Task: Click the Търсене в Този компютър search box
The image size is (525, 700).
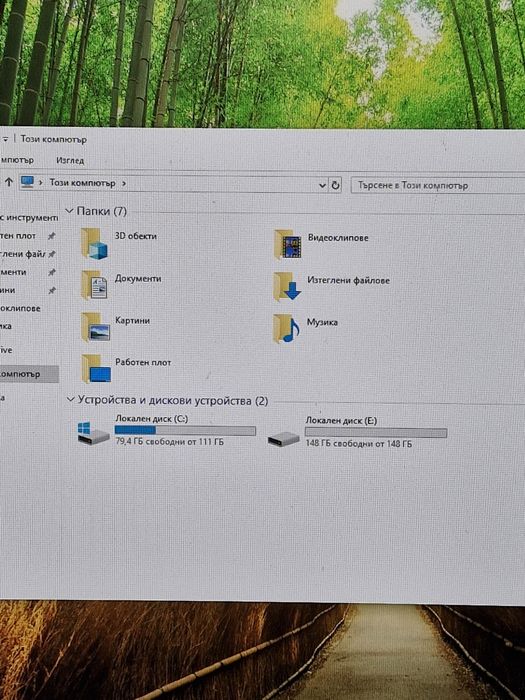Action: (438, 185)
